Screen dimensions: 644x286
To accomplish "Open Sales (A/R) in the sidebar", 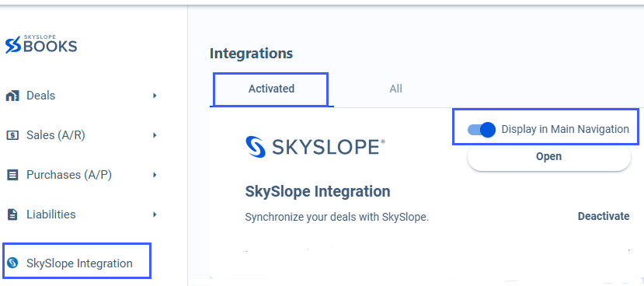I will point(56,135).
